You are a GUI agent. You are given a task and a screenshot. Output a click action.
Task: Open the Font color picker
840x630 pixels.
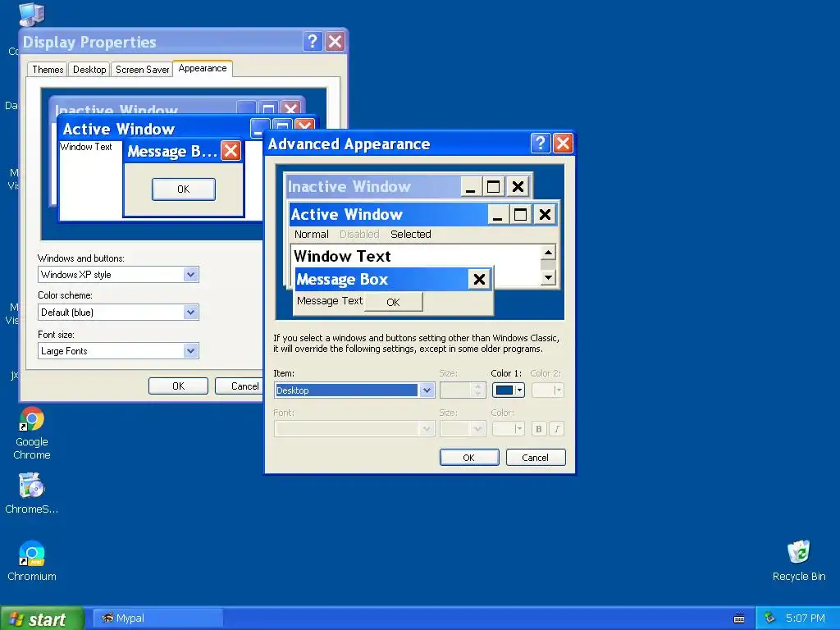click(x=509, y=428)
